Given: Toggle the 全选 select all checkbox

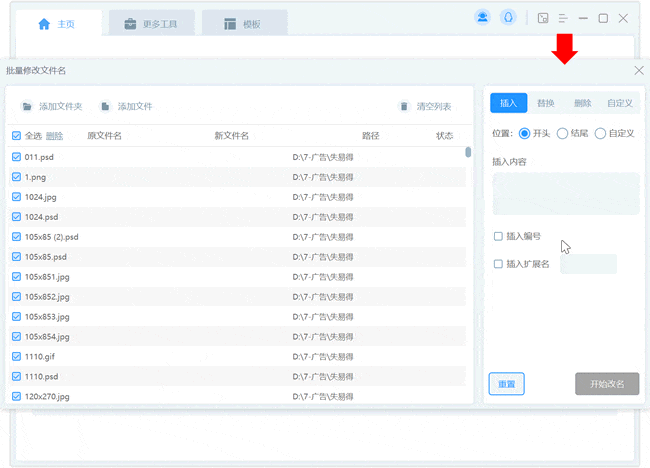Looking at the screenshot, I should click(x=16, y=136).
